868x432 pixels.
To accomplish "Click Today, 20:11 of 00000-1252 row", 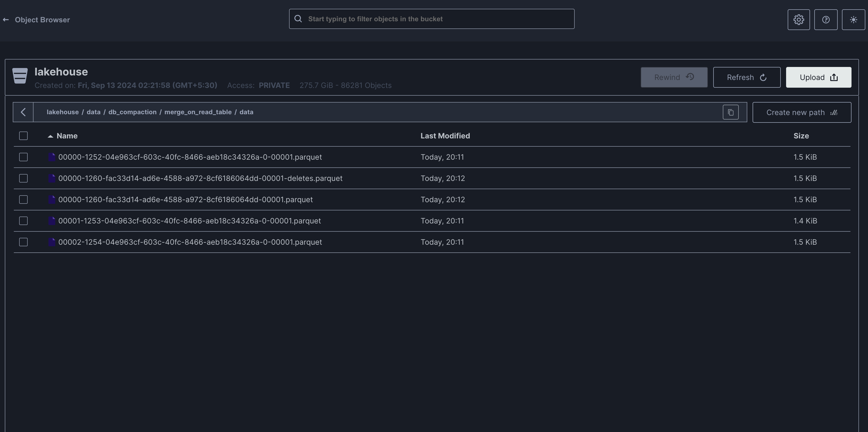I will pyautogui.click(x=442, y=157).
